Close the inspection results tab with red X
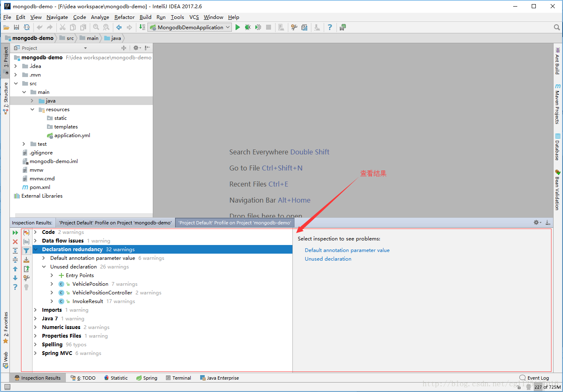This screenshot has height=392, width=563. pos(15,242)
